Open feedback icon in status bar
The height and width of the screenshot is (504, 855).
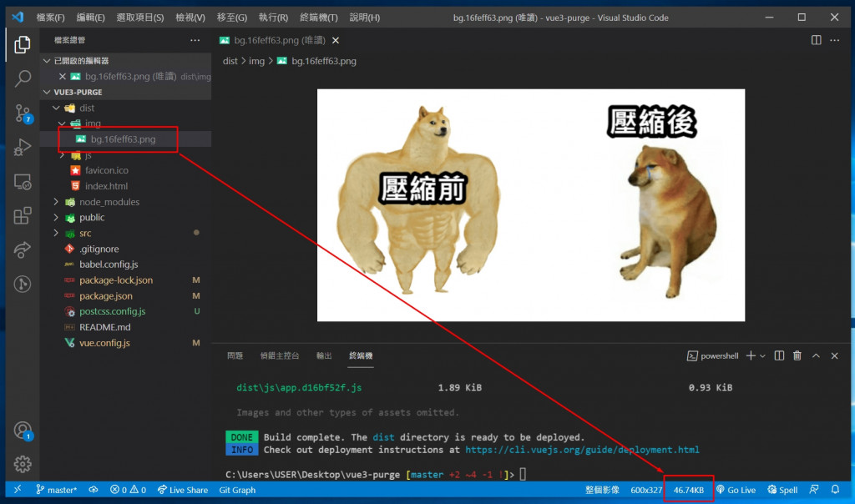[813, 490]
